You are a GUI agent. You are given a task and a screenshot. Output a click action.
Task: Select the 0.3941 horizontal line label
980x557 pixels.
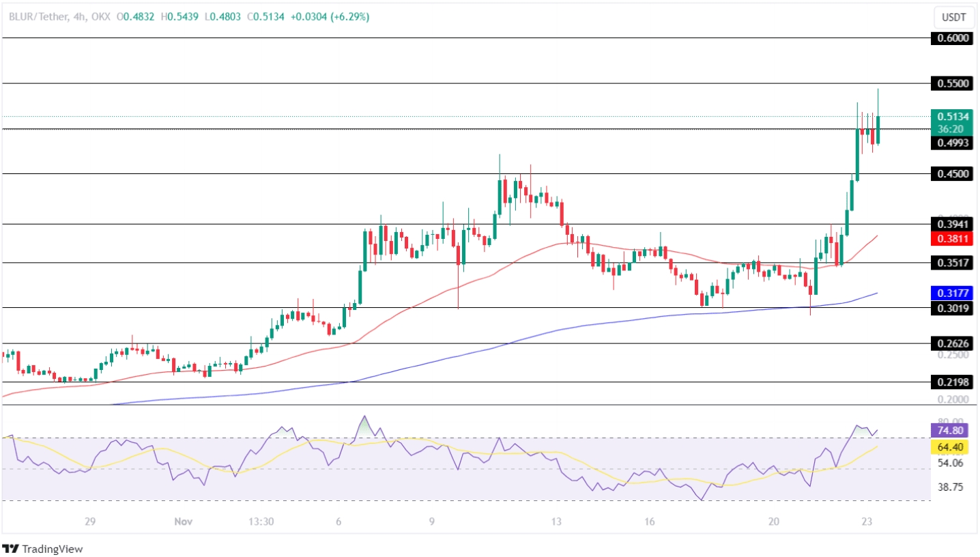(951, 224)
